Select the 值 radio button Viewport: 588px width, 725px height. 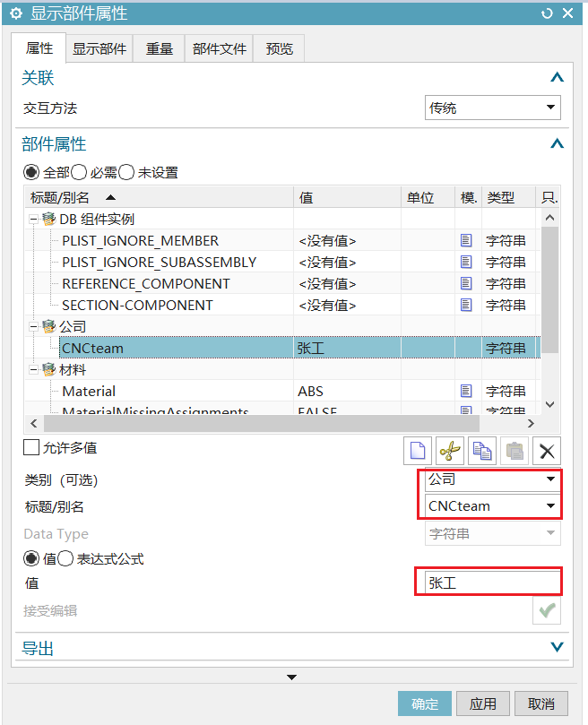coord(31,559)
